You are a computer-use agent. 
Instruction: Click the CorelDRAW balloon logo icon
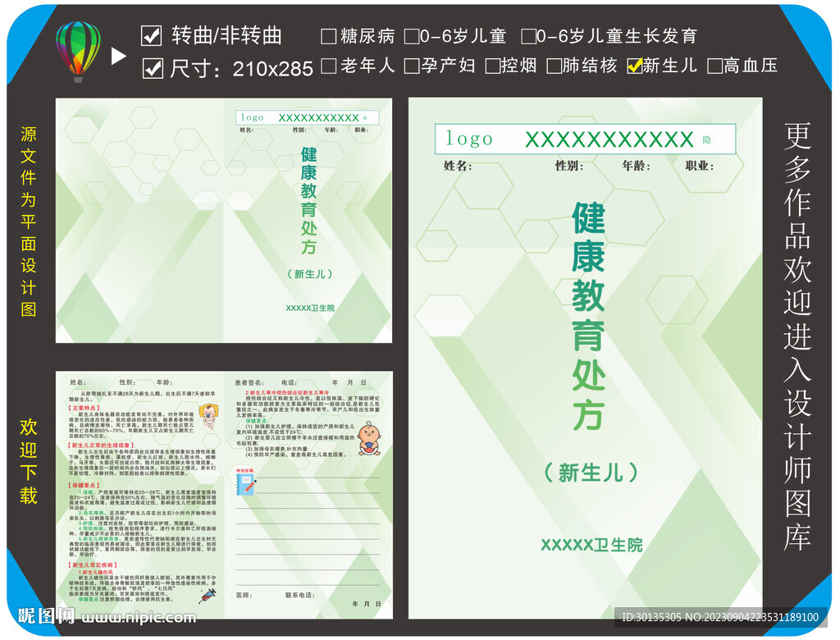[78, 52]
